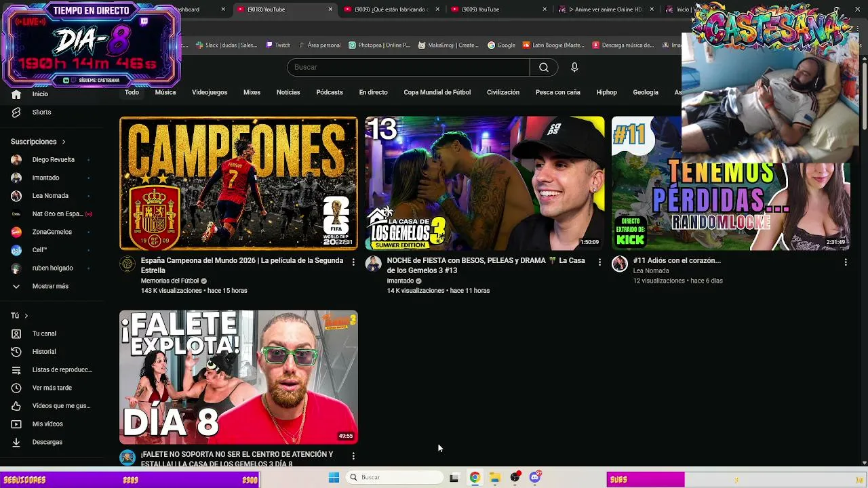Open options menu for FALETE video
The height and width of the screenshot is (488, 868).
353,456
